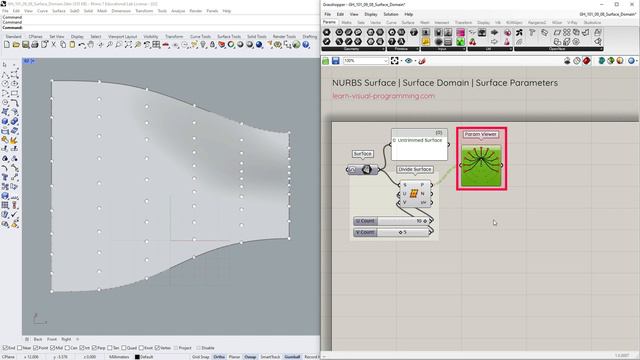Screen dimensions: 640x360
Task: Switch to Rhino Surface Tools toolbar tab
Action: click(229, 36)
